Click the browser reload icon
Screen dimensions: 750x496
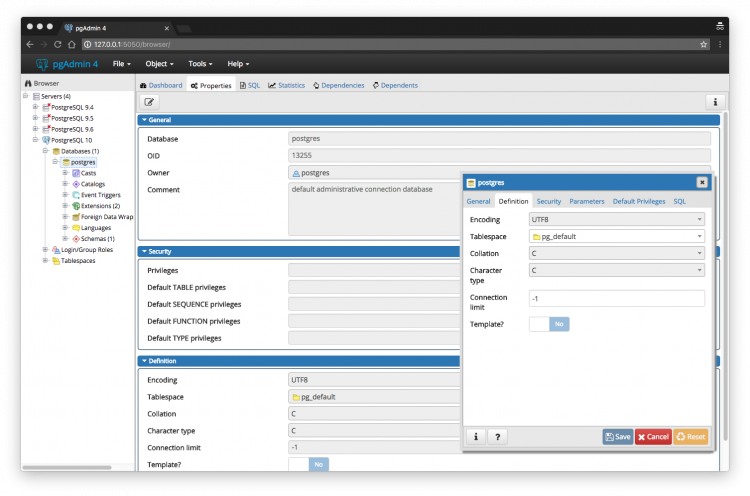pyautogui.click(x=57, y=44)
